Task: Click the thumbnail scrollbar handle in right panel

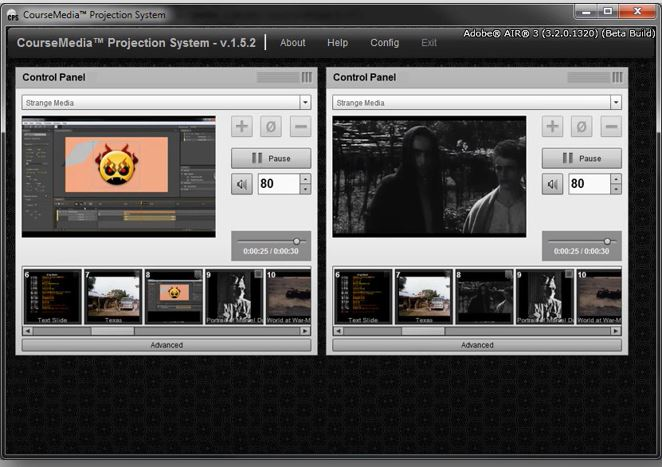Action: (423, 331)
